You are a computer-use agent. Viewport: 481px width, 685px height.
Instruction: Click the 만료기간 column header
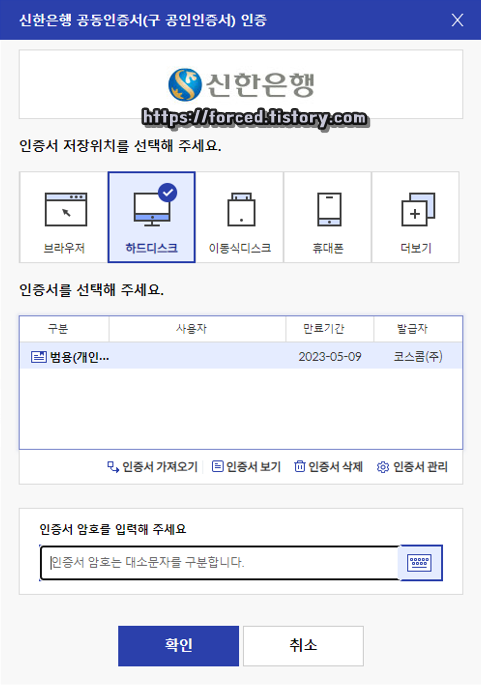click(330, 329)
